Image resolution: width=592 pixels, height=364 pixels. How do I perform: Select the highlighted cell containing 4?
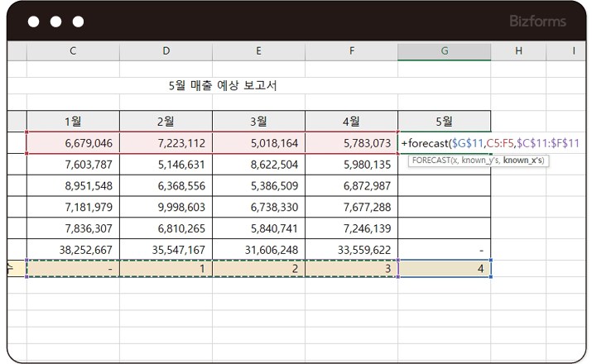click(444, 269)
